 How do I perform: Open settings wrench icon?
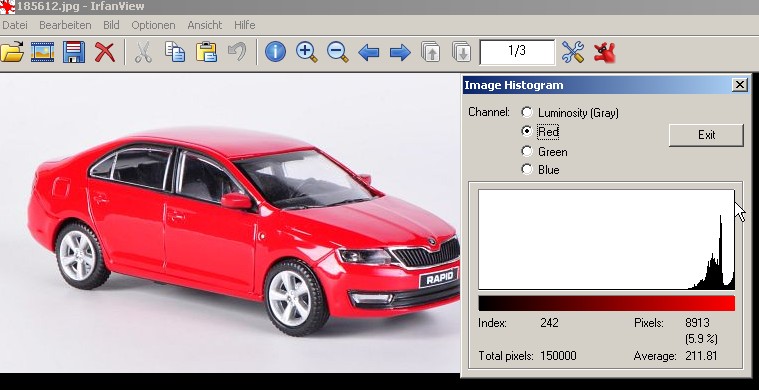point(573,52)
